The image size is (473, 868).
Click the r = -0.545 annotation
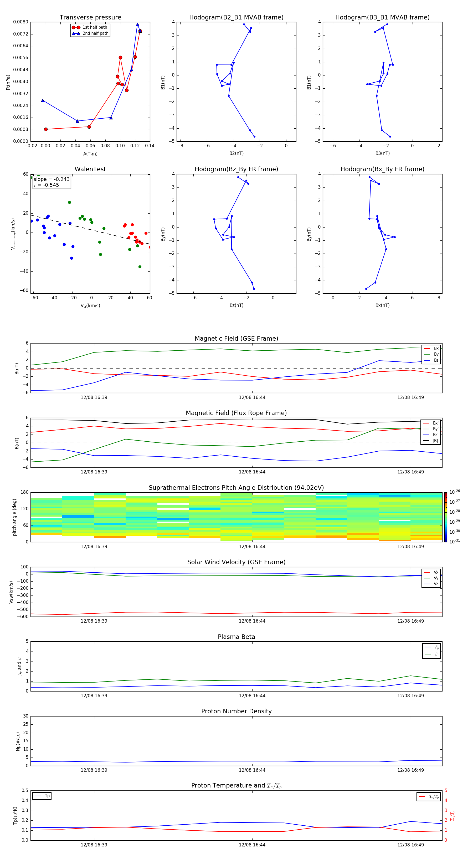(47, 185)
